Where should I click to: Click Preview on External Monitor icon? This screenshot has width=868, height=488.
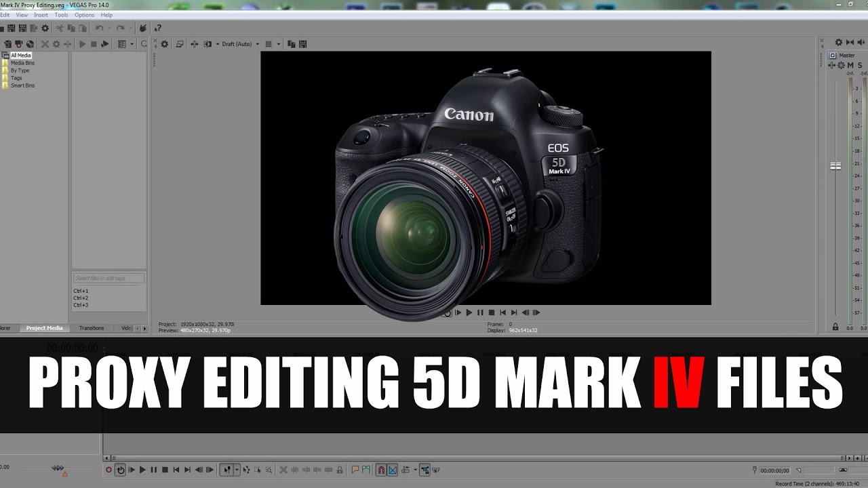(x=180, y=44)
